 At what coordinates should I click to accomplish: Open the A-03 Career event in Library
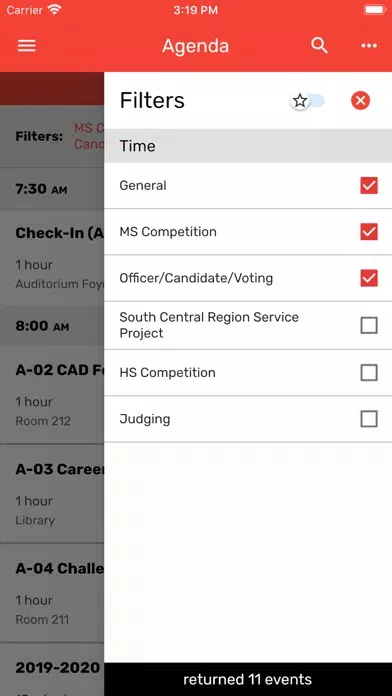click(52, 494)
